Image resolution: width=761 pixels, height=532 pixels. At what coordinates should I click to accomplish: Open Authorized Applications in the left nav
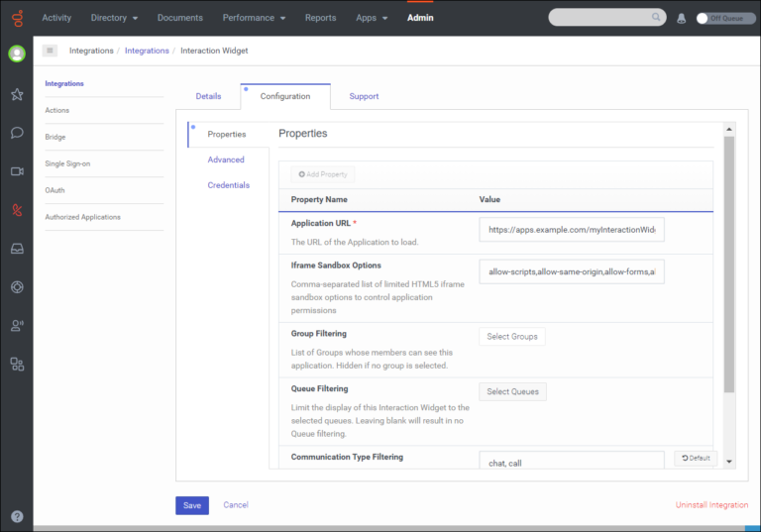[x=82, y=217]
